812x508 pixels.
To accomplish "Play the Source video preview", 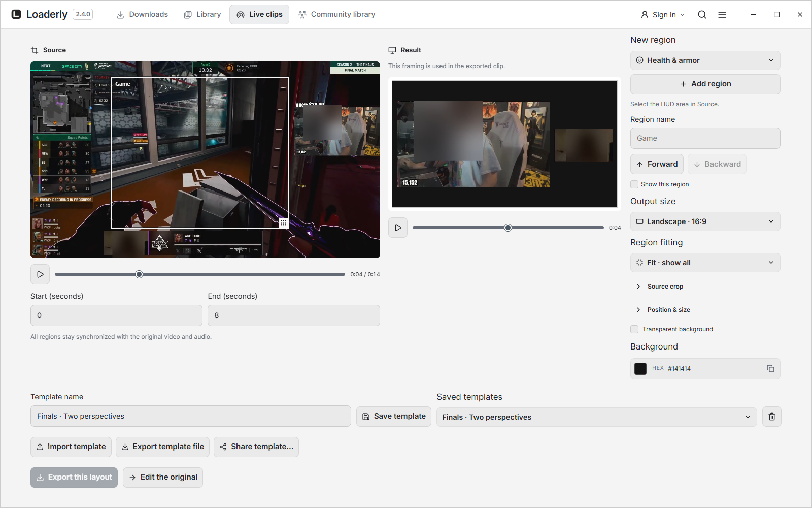I will click(x=40, y=274).
